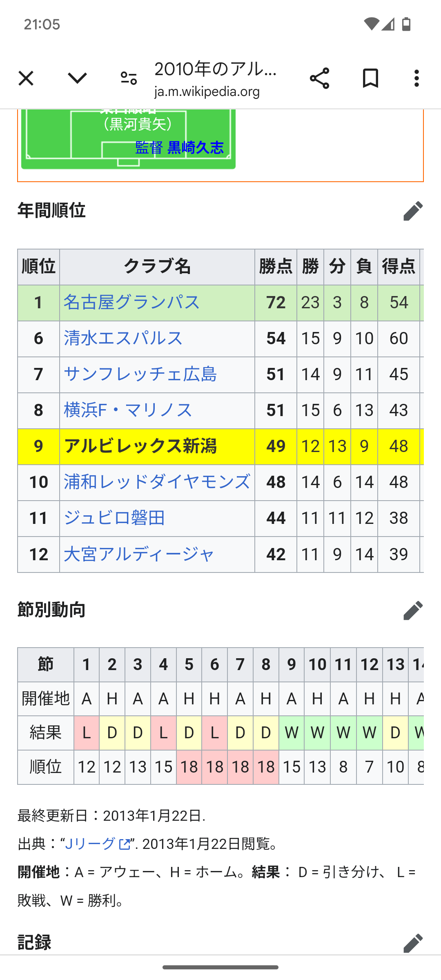Follow the サンフレッチェ広島 link
The height and width of the screenshot is (980, 441).
point(140,374)
